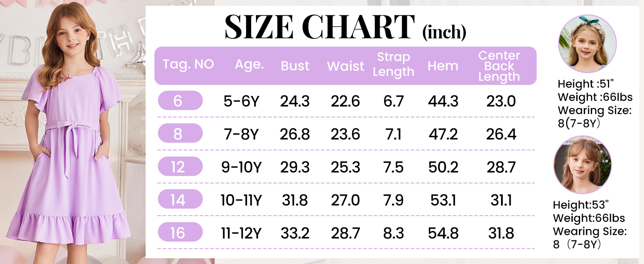644x264 pixels.
Task: Click the 5-6Y age cell
Action: point(241,102)
